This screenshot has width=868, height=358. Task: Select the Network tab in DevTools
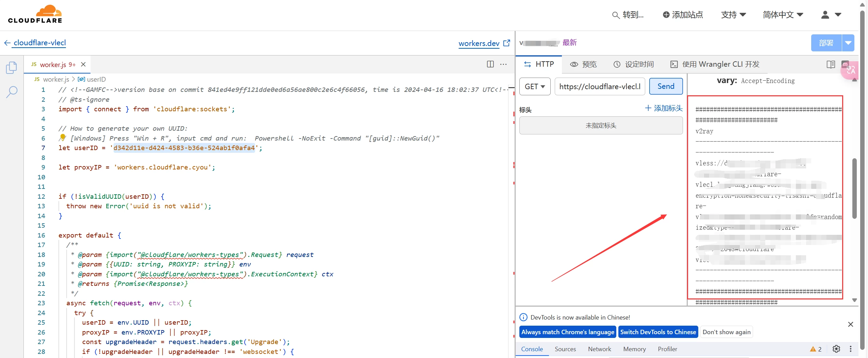point(599,349)
